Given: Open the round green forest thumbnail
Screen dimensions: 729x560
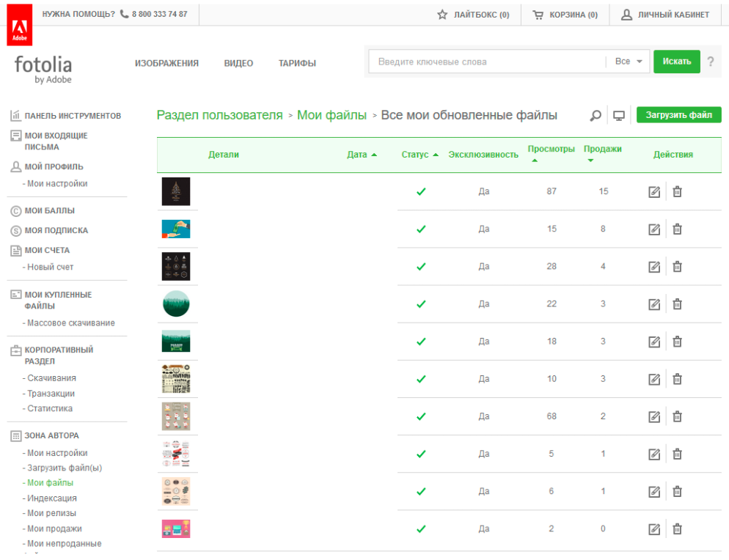Looking at the screenshot, I should [x=176, y=303].
